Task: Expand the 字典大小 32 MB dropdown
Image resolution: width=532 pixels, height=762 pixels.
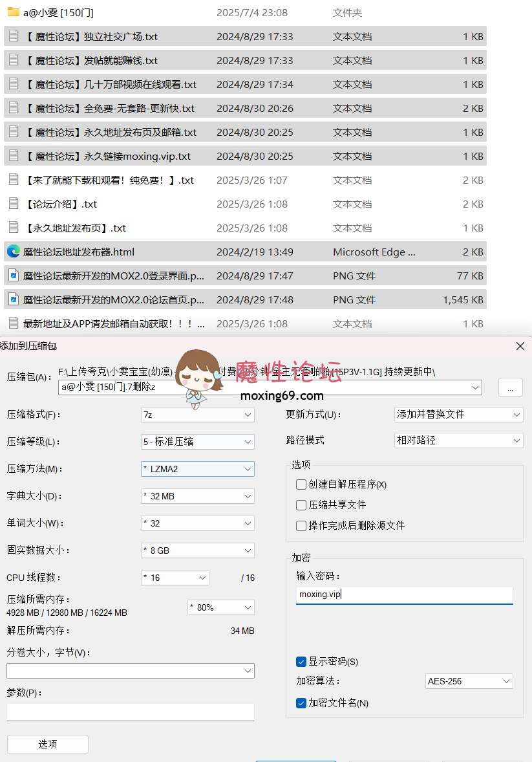Action: point(198,496)
